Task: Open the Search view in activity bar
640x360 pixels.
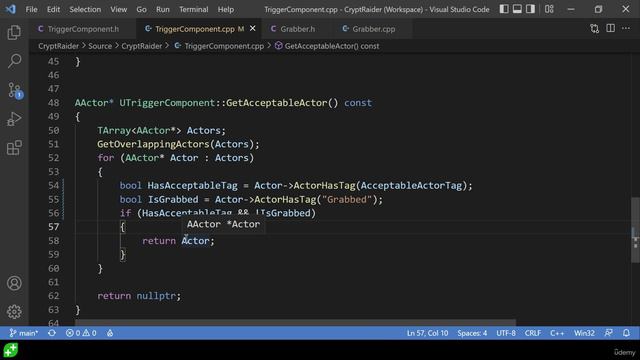Action: (x=14, y=61)
